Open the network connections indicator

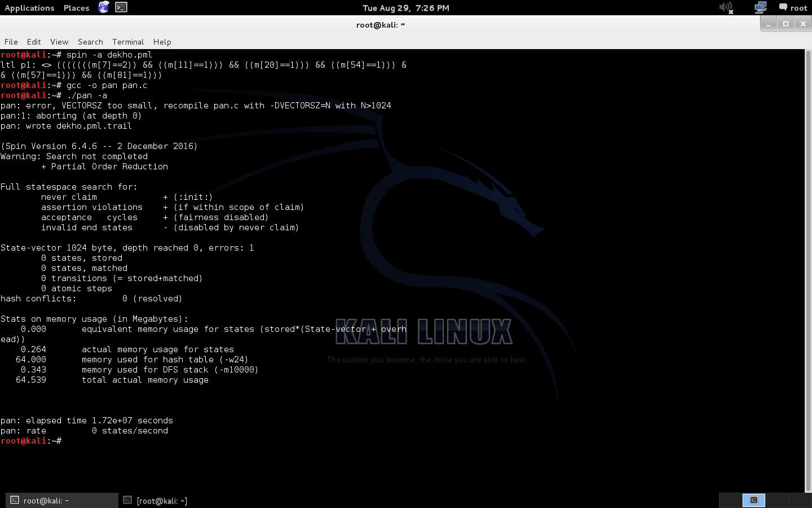pyautogui.click(x=760, y=8)
